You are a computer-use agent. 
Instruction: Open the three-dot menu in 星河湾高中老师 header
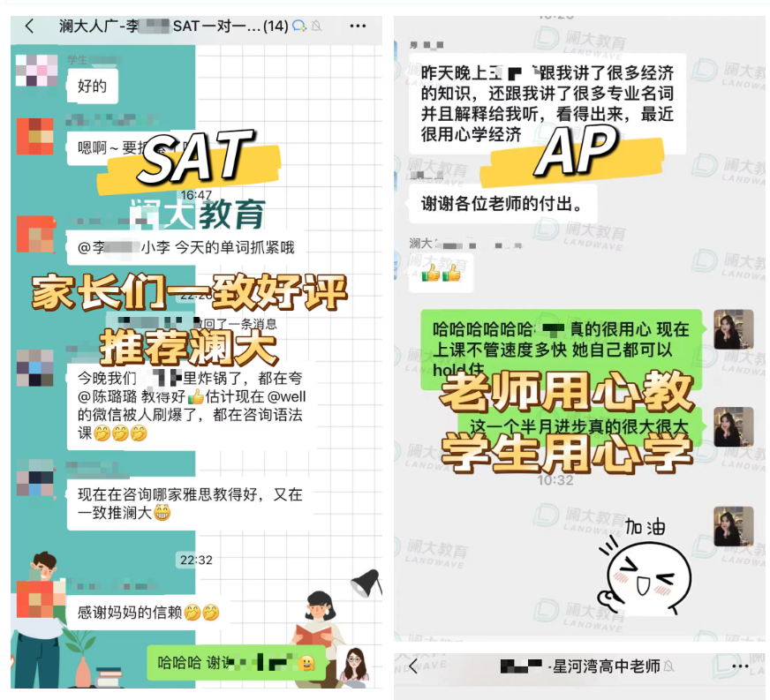(740, 666)
